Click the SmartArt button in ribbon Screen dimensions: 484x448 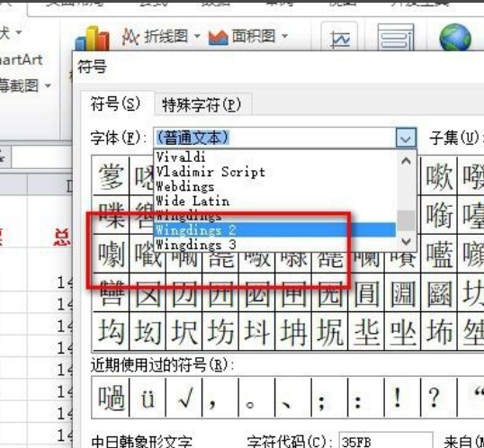(x=21, y=59)
